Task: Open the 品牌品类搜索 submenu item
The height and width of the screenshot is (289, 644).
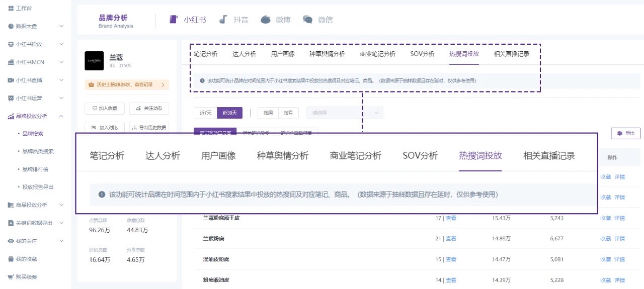Action: pos(38,151)
